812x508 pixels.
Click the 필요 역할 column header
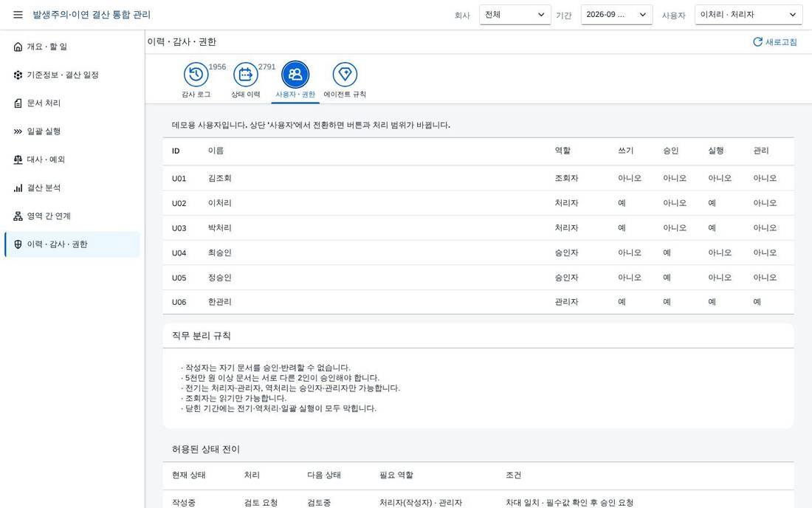click(x=396, y=475)
